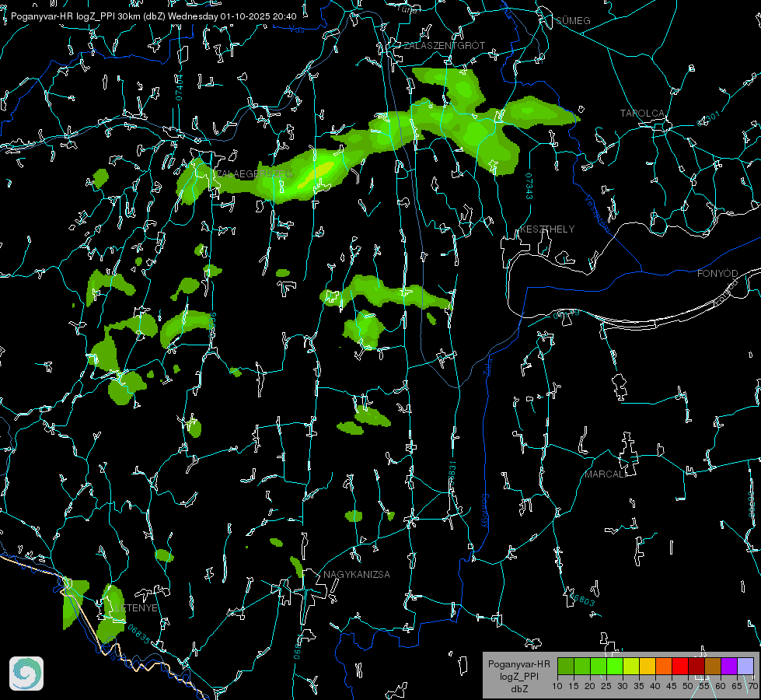Select the 30–35 dBZ yellow-green swatch
Image resolution: width=761 pixels, height=700 pixels.
[x=631, y=666]
